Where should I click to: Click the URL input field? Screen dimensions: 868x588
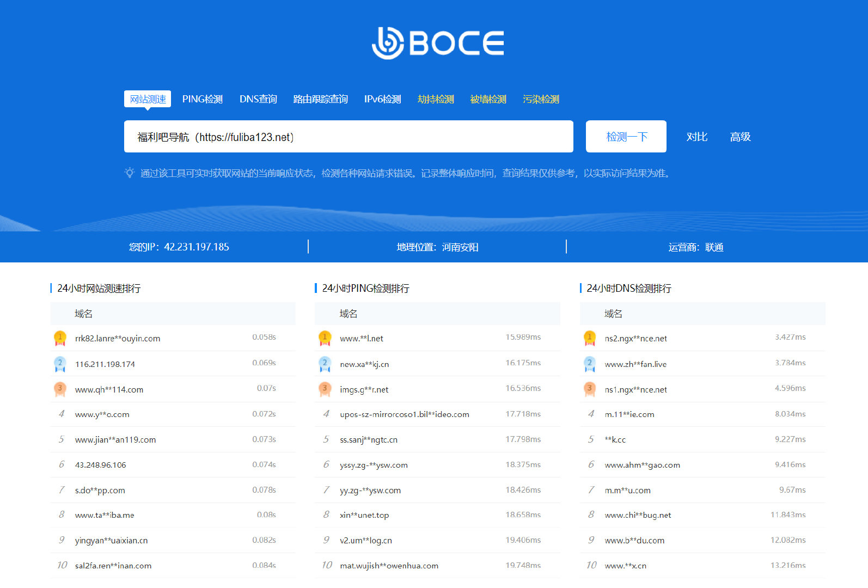(x=349, y=137)
